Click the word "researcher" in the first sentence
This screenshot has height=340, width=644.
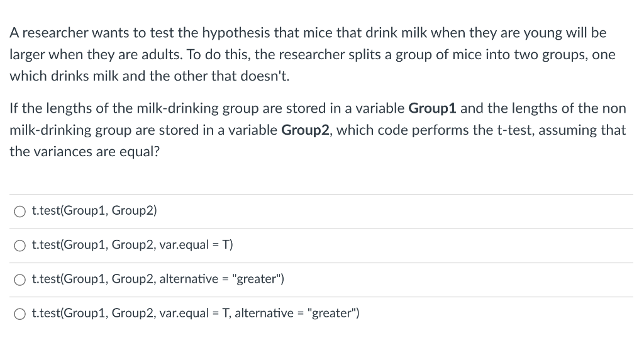[x=55, y=33]
